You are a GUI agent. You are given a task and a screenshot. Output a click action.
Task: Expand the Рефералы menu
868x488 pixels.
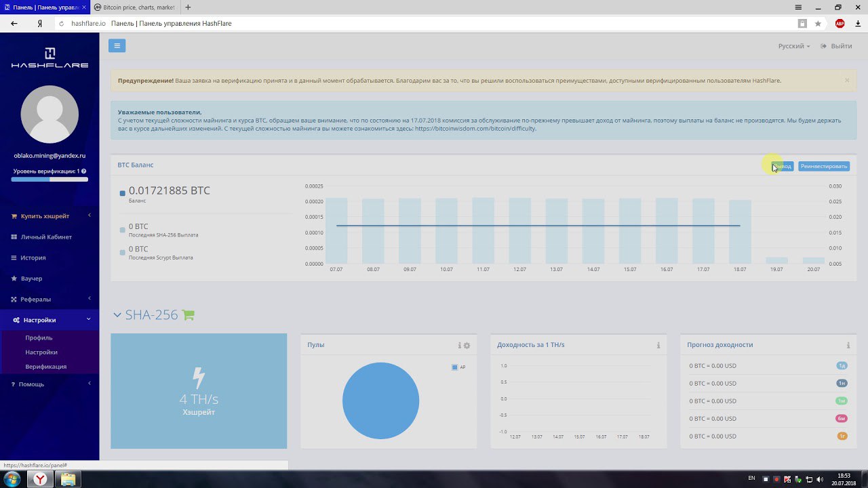[50, 299]
